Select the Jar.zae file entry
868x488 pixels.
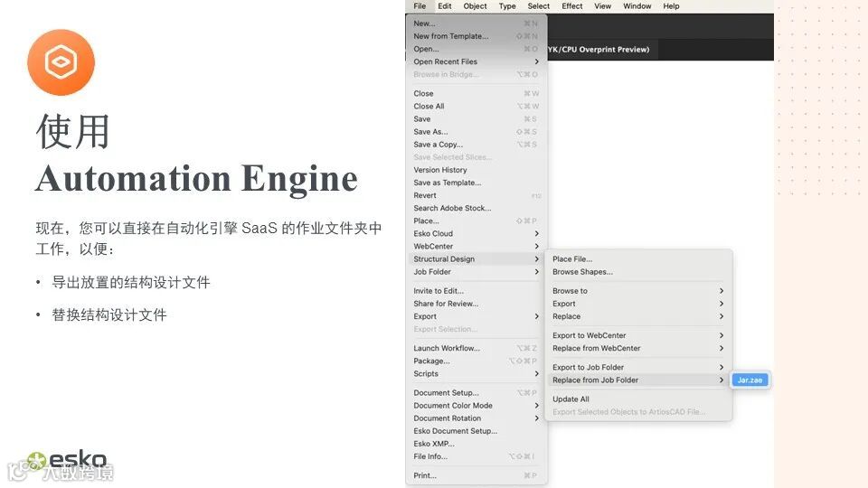click(750, 380)
